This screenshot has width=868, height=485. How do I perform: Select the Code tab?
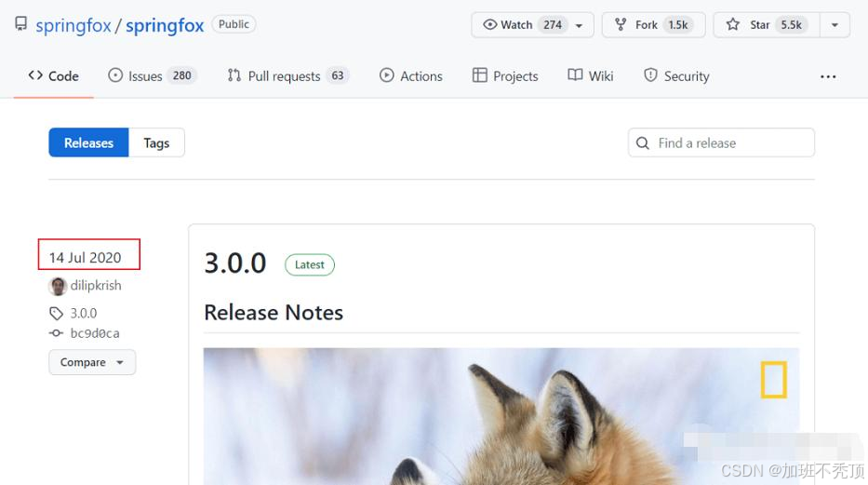(x=54, y=75)
